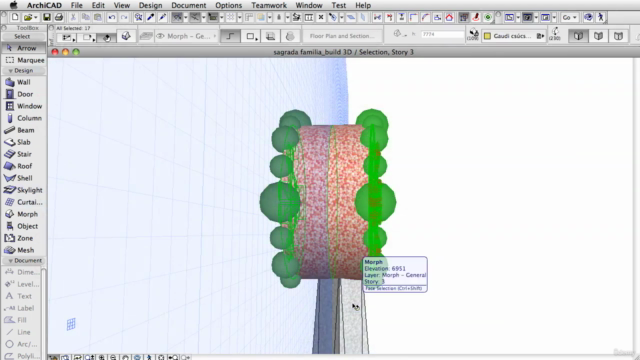
Task: Toggle the rounded solid body icon
Action: point(290,36)
